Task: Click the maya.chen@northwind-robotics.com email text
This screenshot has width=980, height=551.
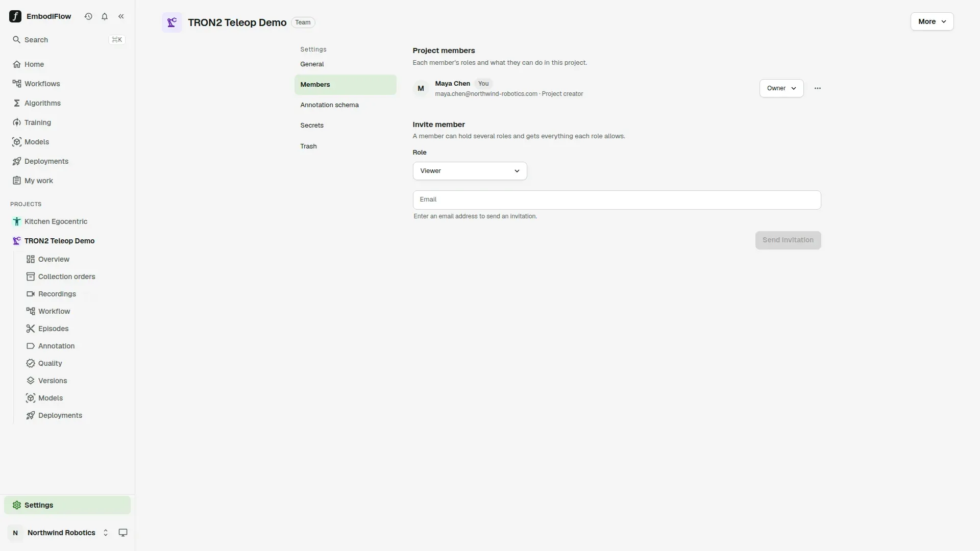Action: coord(486,94)
